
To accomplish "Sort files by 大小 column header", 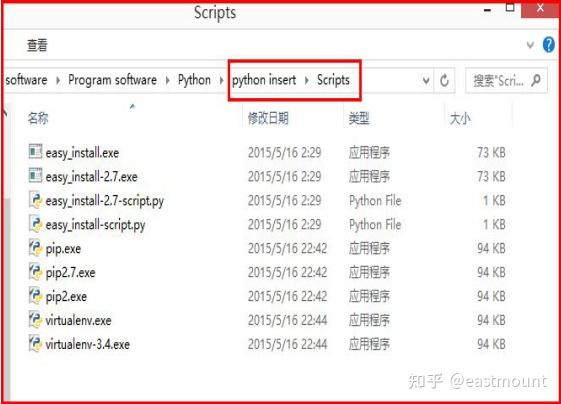I will [x=460, y=118].
